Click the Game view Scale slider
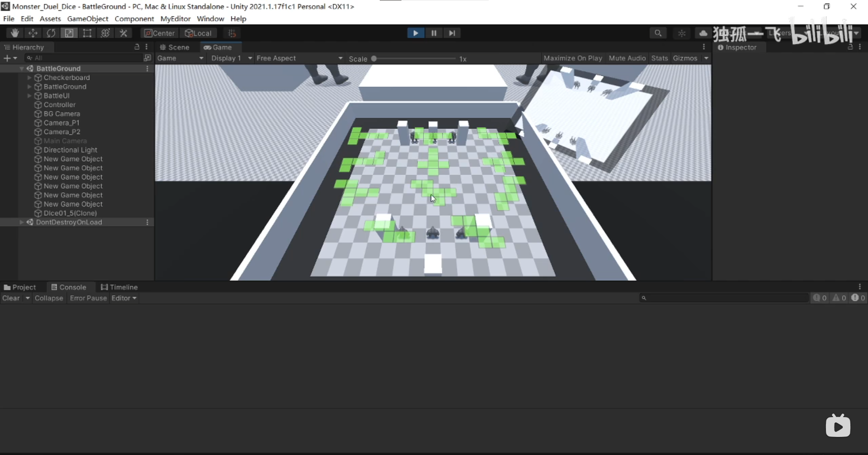Viewport: 868px width, 455px height. point(414,59)
